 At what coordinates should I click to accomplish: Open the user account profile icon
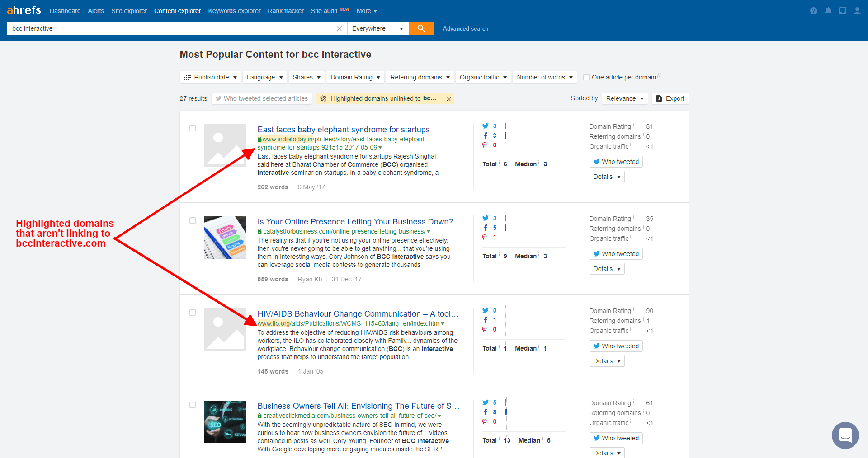[x=857, y=11]
